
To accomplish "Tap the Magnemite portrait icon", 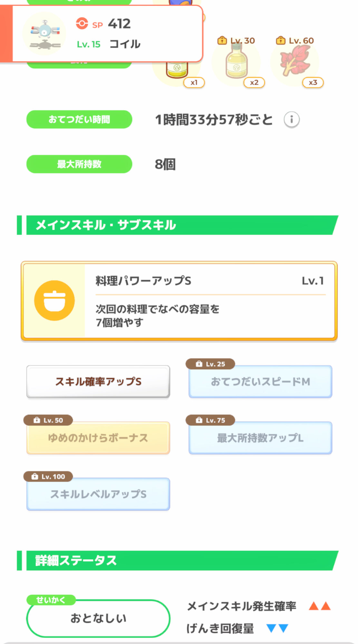I will pos(45,33).
